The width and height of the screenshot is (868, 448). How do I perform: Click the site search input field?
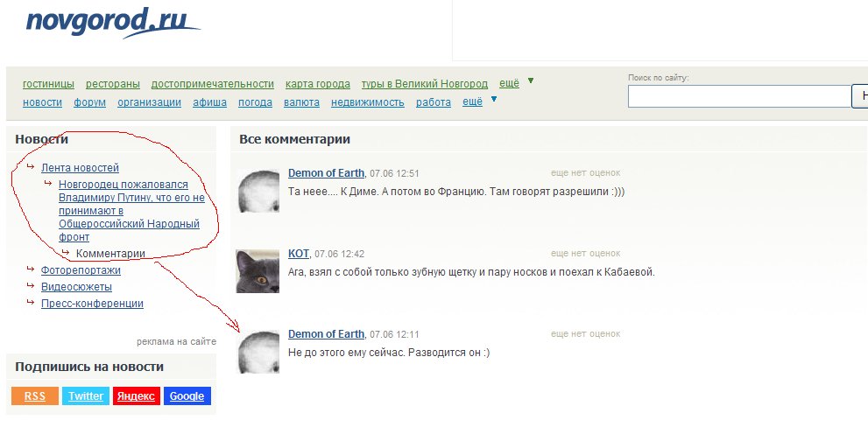739,96
